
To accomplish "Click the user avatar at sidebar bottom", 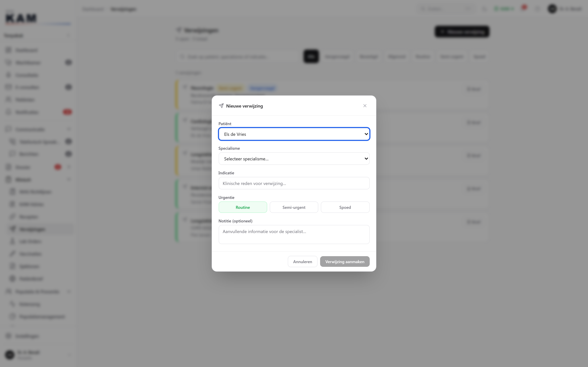I will tap(10, 355).
